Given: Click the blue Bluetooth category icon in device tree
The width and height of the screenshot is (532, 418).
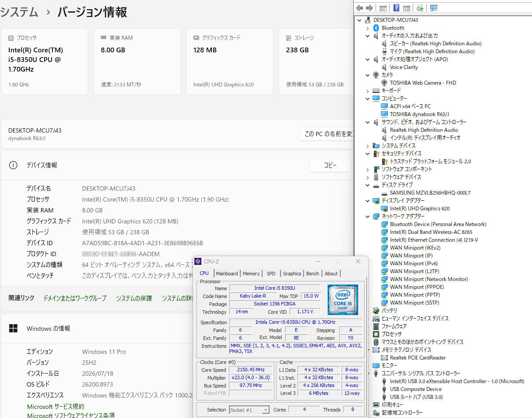Looking at the screenshot, I should point(376,28).
